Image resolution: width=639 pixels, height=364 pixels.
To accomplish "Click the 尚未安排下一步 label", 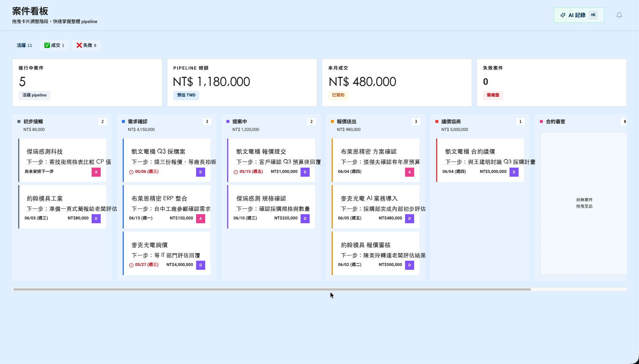I will point(39,172).
